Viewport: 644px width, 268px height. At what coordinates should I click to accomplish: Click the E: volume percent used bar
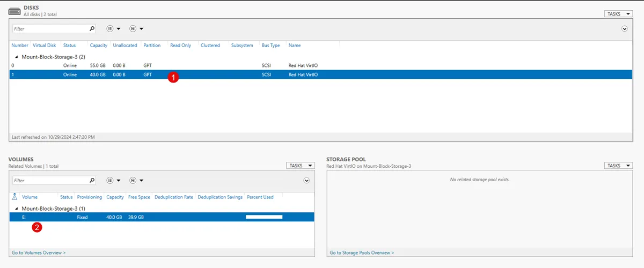(264, 217)
